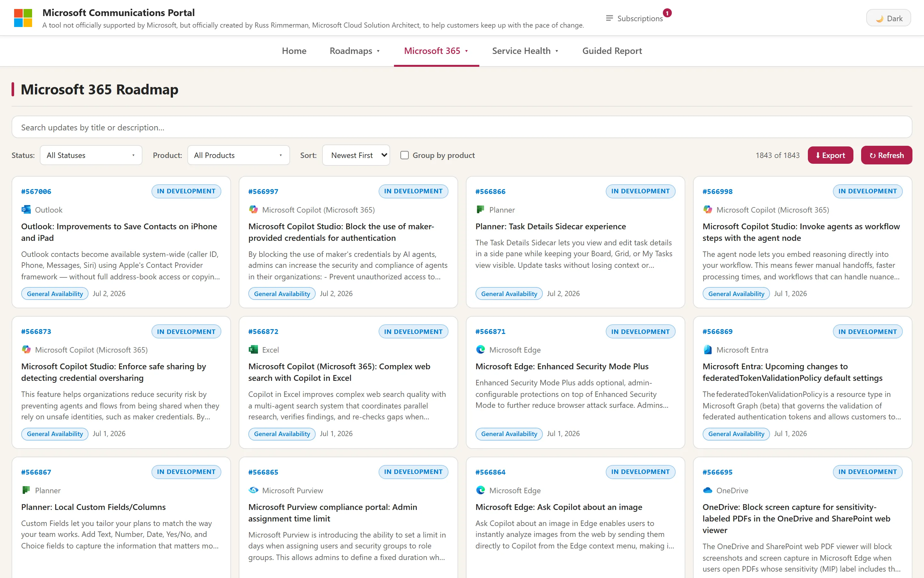This screenshot has height=578, width=924.
Task: Click the Copilot icon on card #566873
Action: point(26,350)
